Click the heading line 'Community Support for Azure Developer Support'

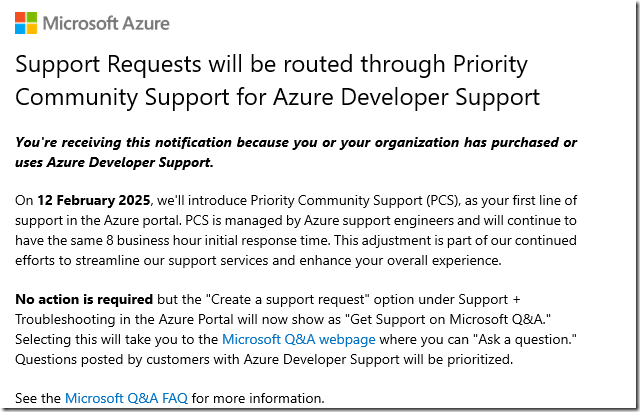tap(278, 98)
